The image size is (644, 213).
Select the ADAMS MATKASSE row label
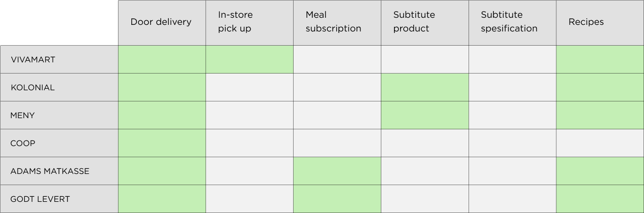click(50, 171)
